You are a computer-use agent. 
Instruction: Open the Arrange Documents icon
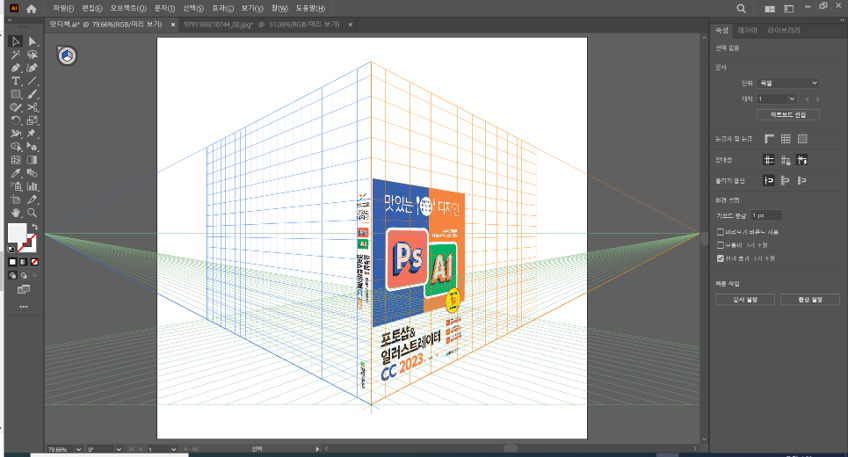click(x=770, y=8)
